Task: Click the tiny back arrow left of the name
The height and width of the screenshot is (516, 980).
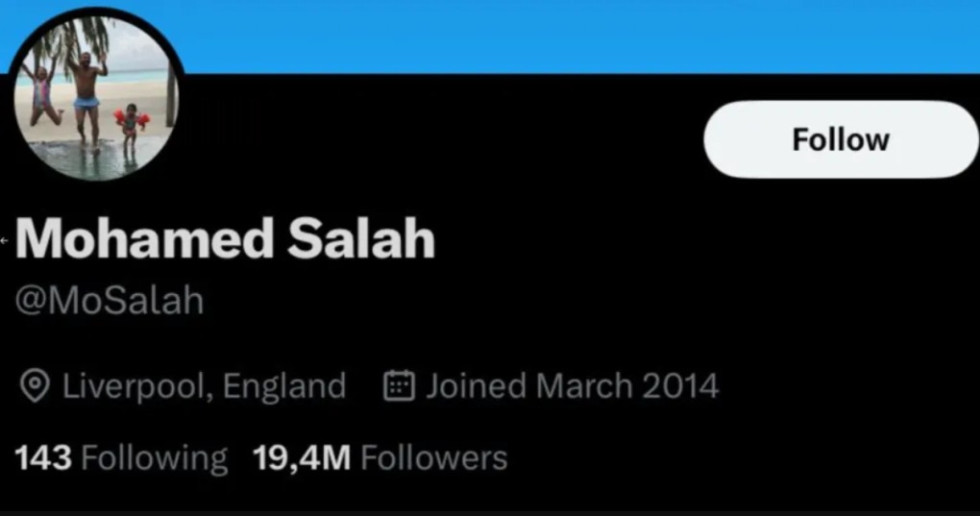Action: point(5,240)
